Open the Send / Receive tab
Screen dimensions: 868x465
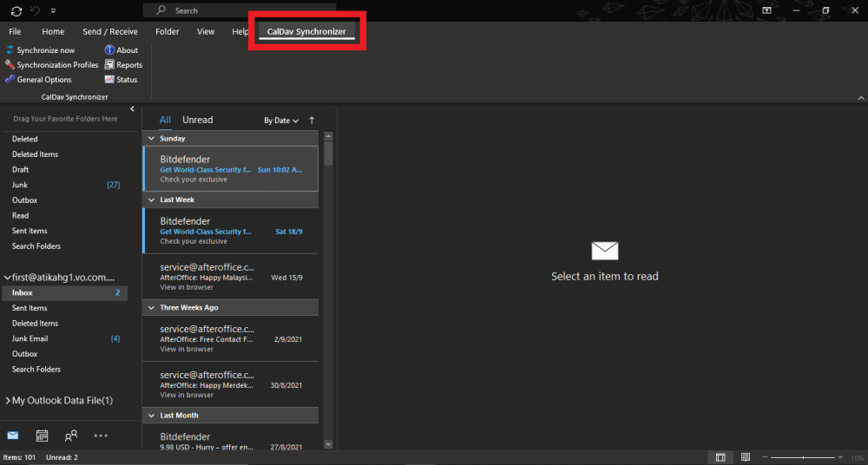[110, 32]
